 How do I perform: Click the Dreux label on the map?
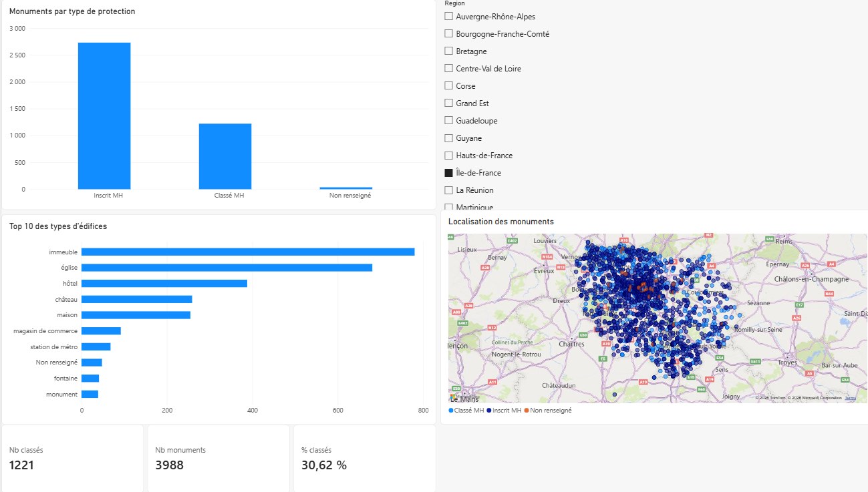pos(561,301)
